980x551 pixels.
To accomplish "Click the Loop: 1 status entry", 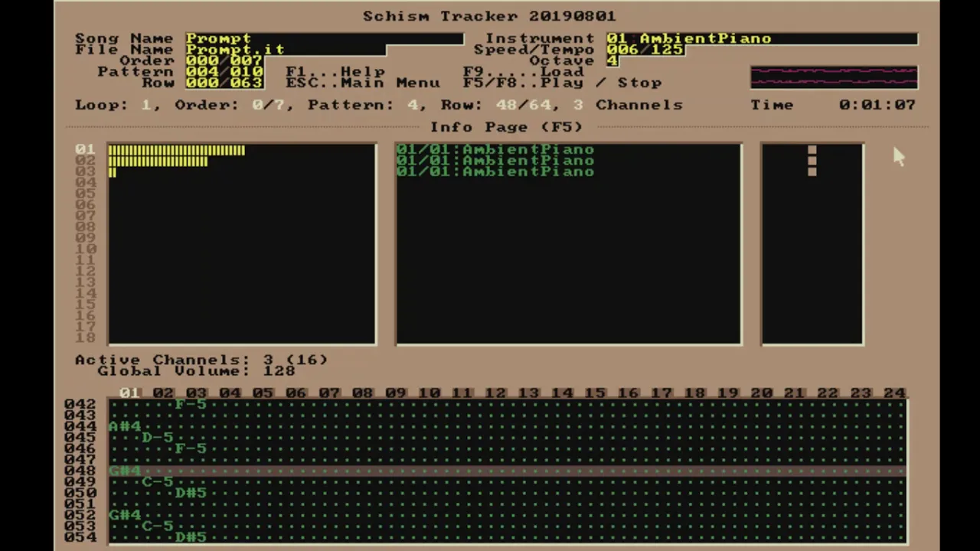I will click(113, 105).
